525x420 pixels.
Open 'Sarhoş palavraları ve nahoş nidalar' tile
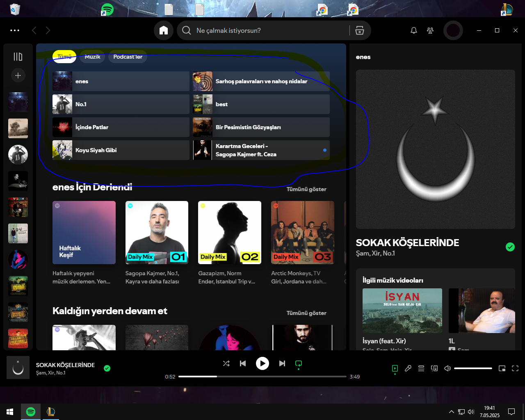click(261, 81)
